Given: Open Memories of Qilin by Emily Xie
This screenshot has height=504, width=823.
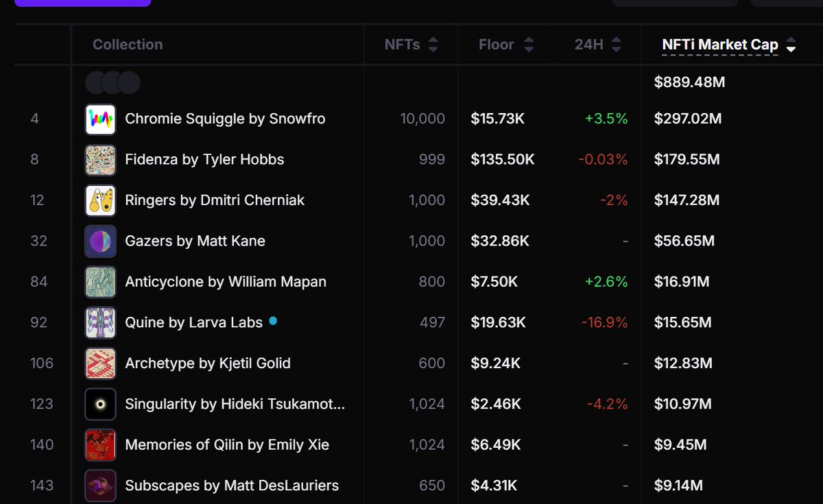Looking at the screenshot, I should click(x=227, y=445).
